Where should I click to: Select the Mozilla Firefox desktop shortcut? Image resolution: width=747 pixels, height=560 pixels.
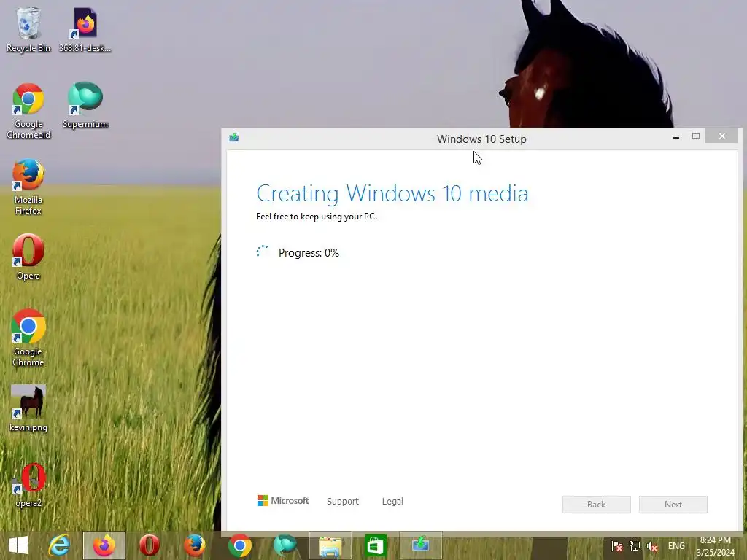point(28,187)
